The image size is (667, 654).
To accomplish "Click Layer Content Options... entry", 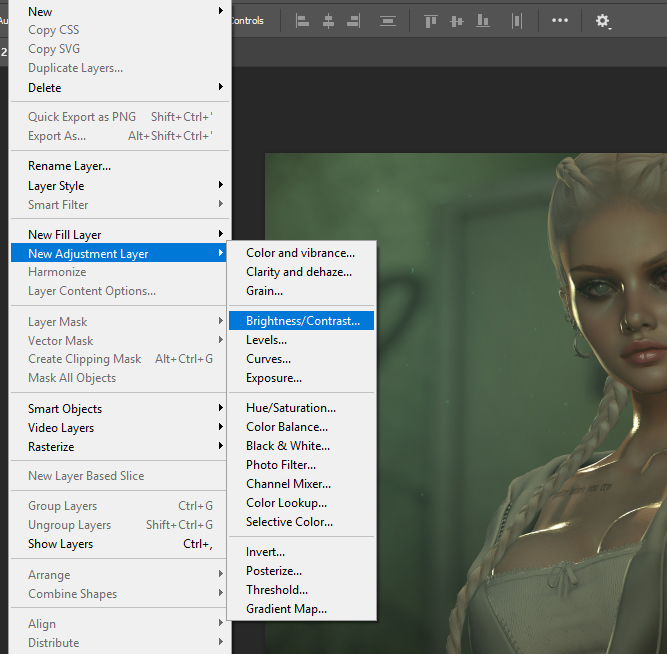I will 120,291.
